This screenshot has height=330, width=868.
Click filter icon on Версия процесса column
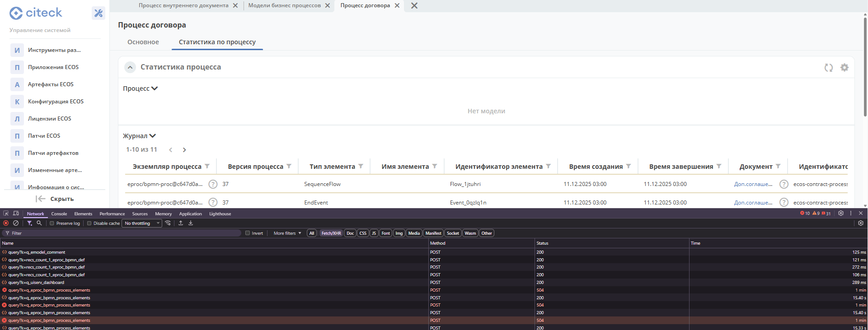point(289,167)
